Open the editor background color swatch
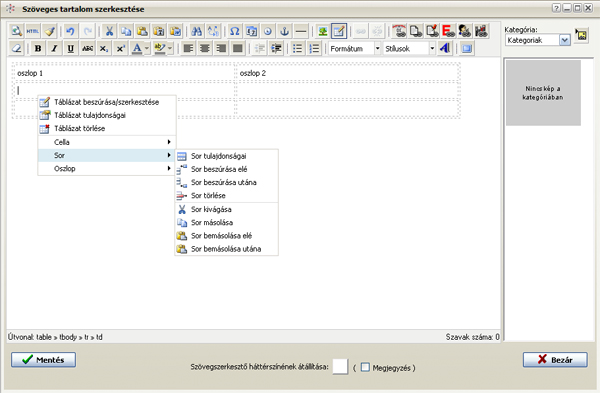600x393 pixels. tap(340, 367)
